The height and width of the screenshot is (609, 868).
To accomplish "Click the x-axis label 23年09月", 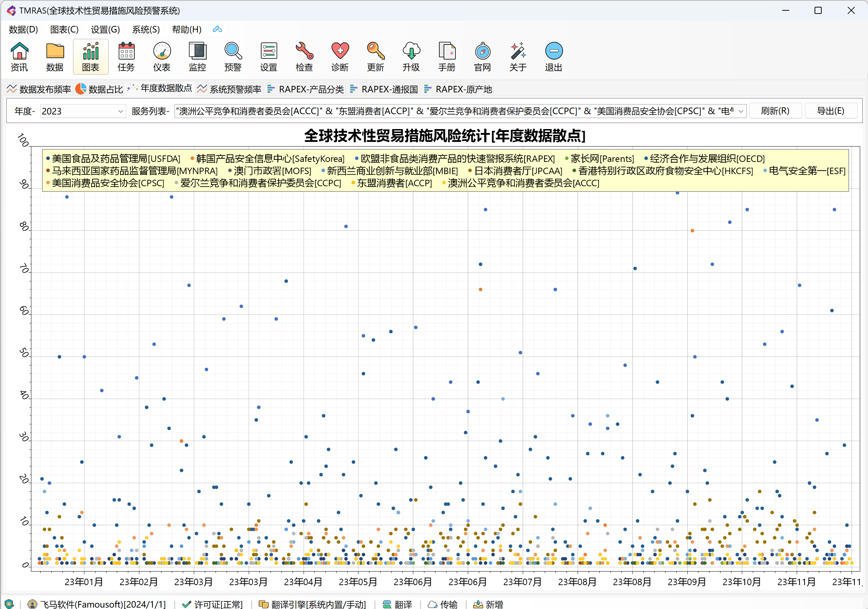I will 687,582.
